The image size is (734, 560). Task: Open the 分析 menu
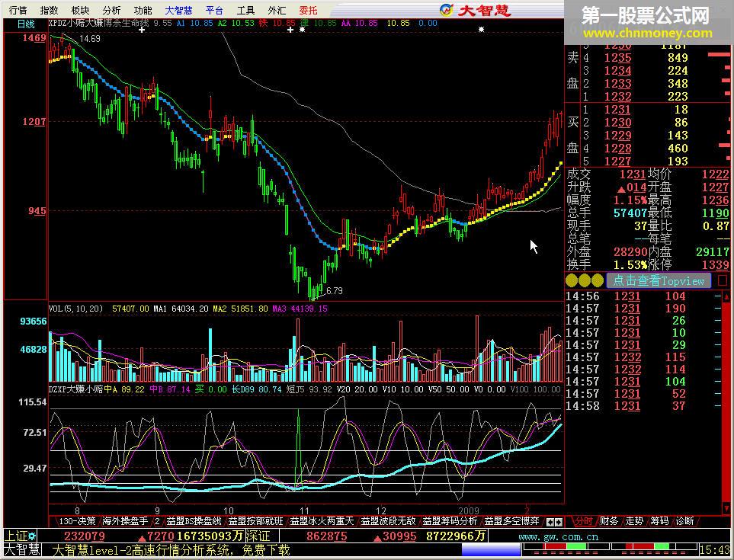click(x=111, y=10)
